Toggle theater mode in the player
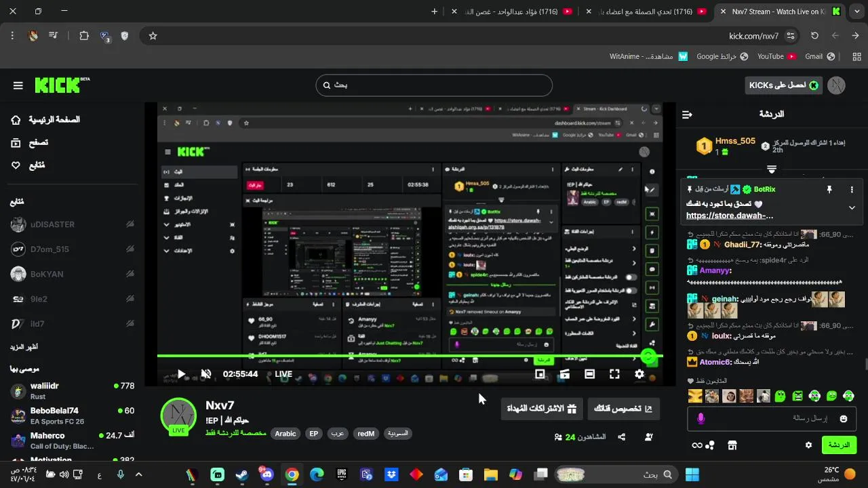 [x=590, y=374]
